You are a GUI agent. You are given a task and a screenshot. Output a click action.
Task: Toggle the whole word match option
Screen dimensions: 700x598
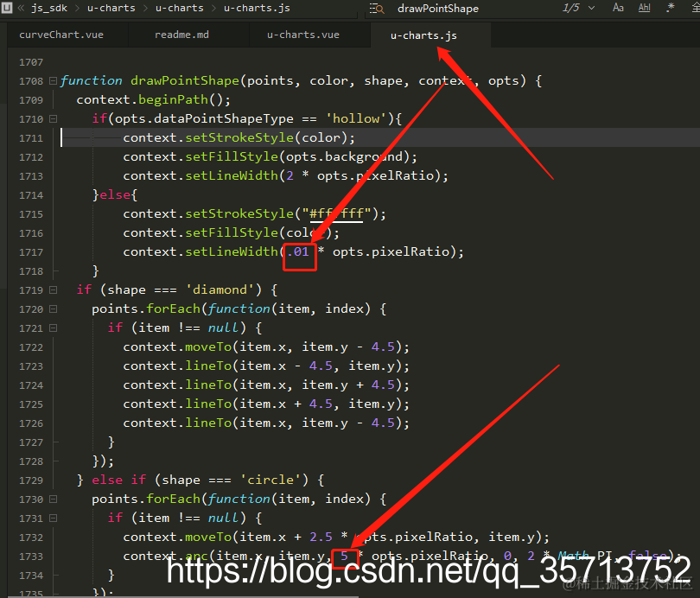[644, 8]
